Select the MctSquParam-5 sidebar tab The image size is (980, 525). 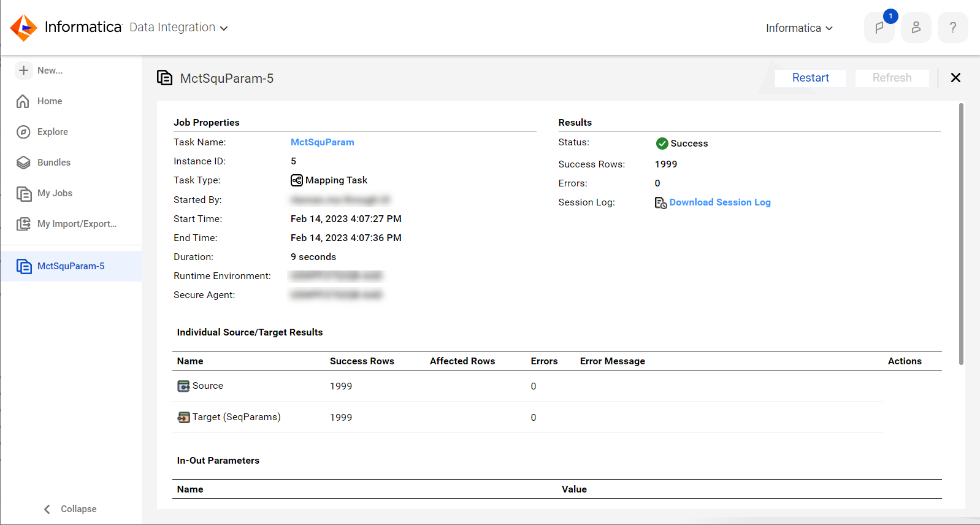click(71, 266)
